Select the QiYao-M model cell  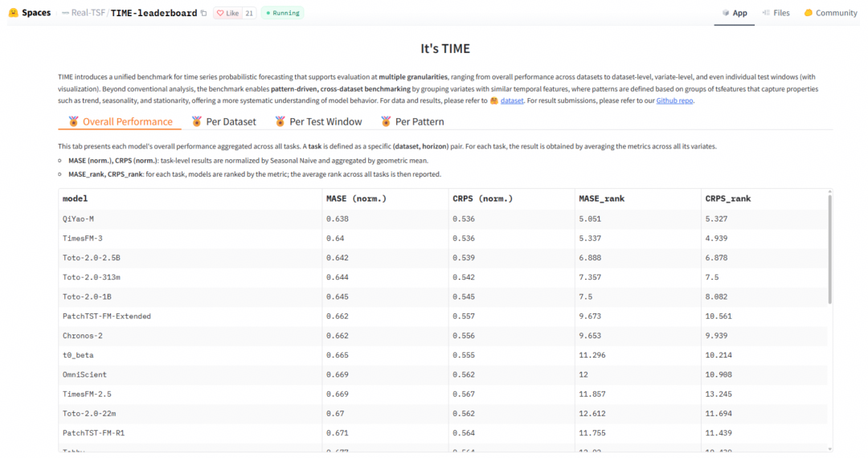[x=190, y=219]
